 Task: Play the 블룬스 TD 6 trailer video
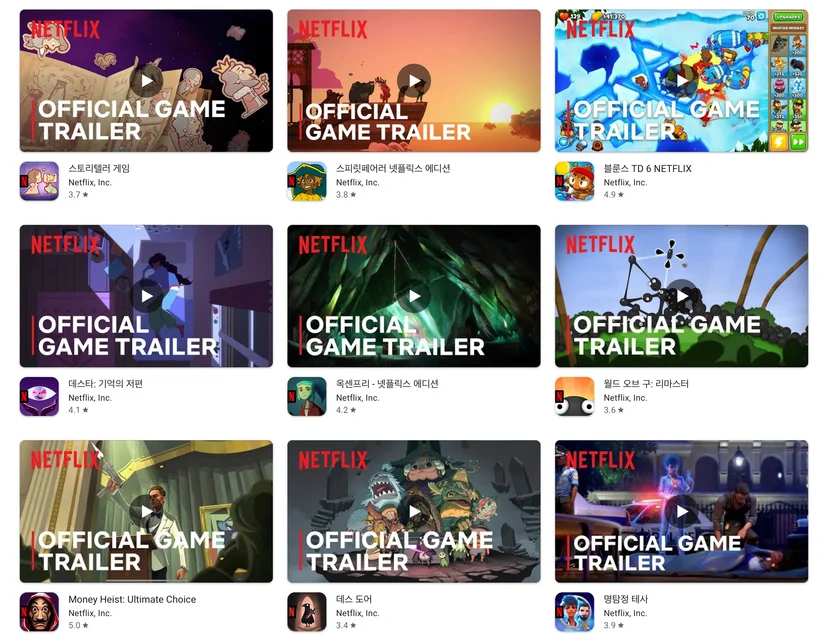pyautogui.click(x=682, y=81)
